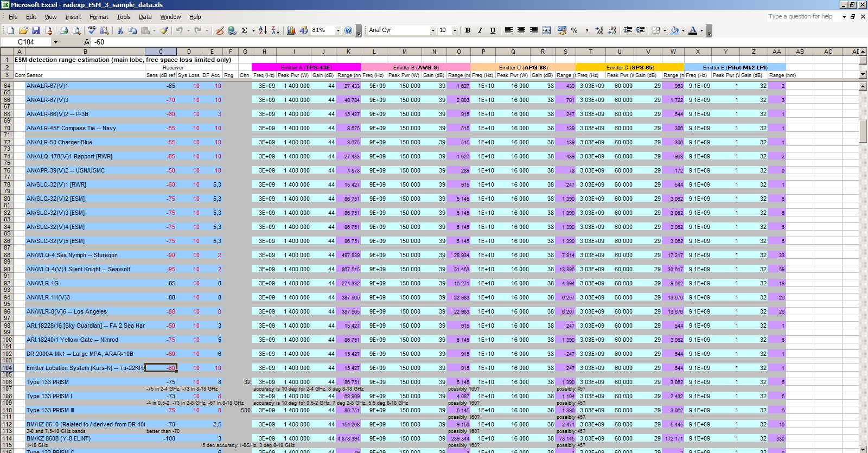
Task: Click the AutoSum sigma icon
Action: (x=245, y=30)
